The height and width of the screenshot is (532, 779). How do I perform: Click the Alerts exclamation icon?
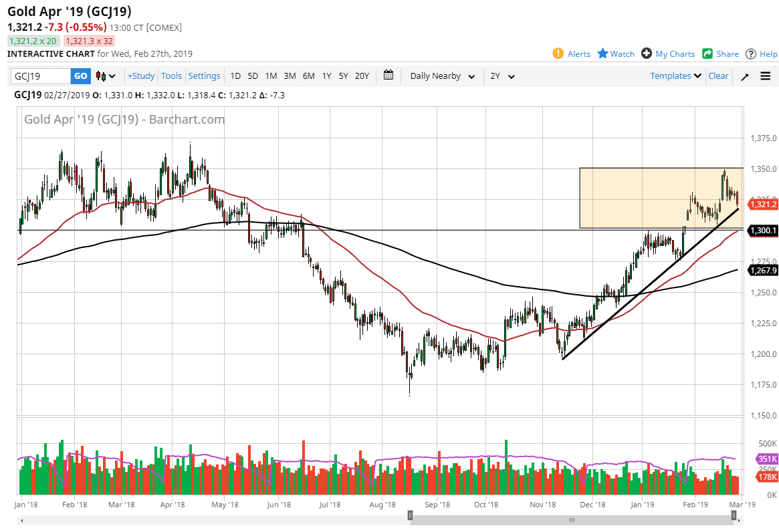click(x=558, y=53)
